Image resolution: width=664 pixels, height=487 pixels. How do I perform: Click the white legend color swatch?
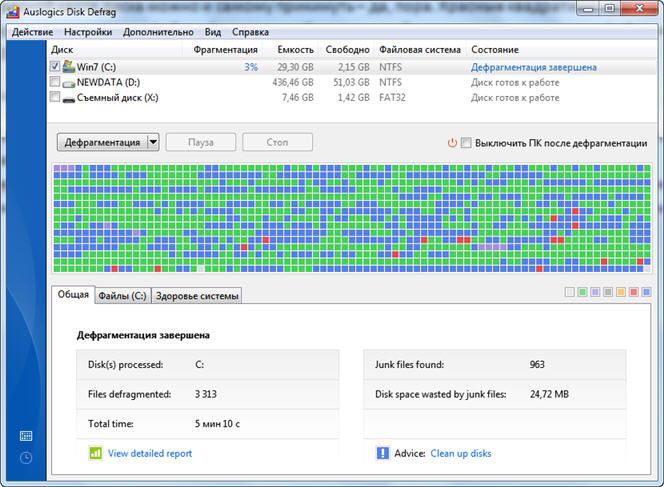click(x=570, y=292)
